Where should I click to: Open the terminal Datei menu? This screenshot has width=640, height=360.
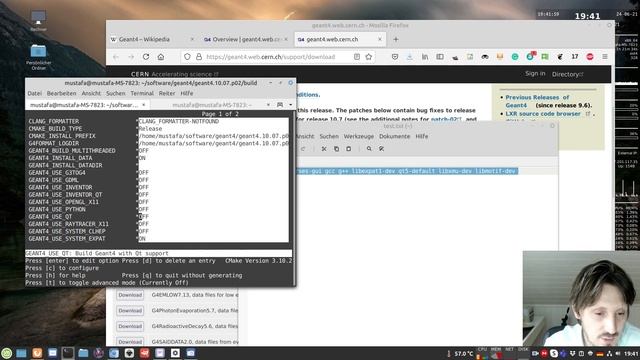pos(35,93)
